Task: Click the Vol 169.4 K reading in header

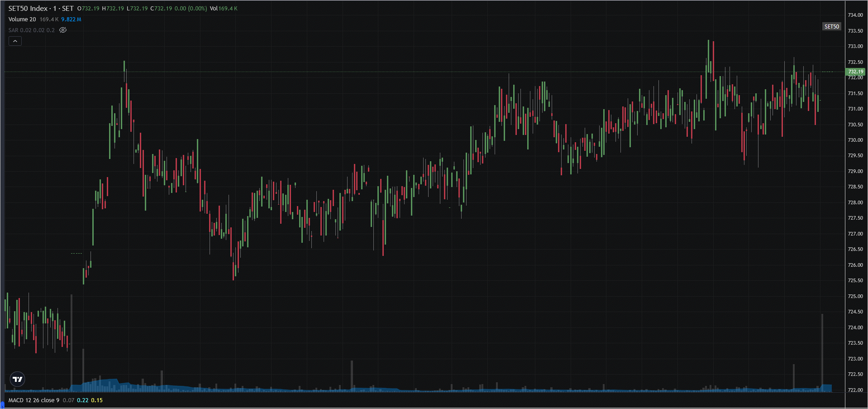Action: (224, 9)
